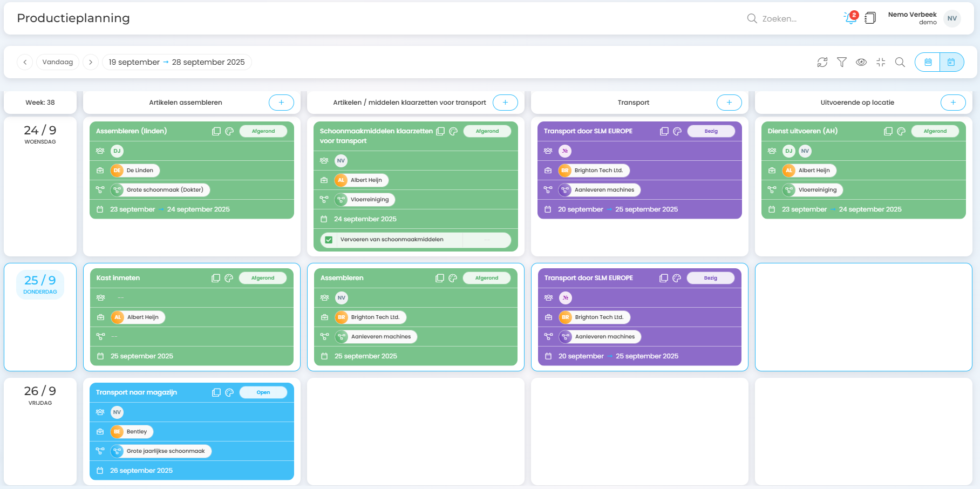Open the Open status on Transport naar magazijn
980x489 pixels.
pyautogui.click(x=263, y=392)
